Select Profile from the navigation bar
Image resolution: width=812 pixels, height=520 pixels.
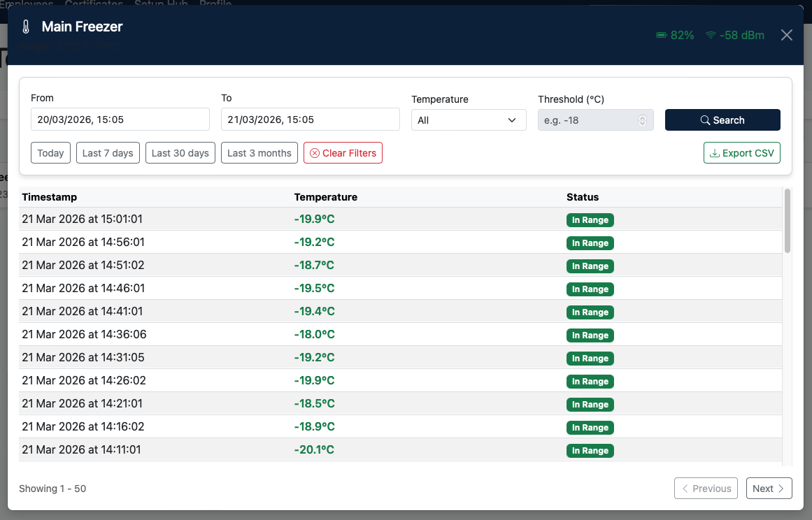215,4
